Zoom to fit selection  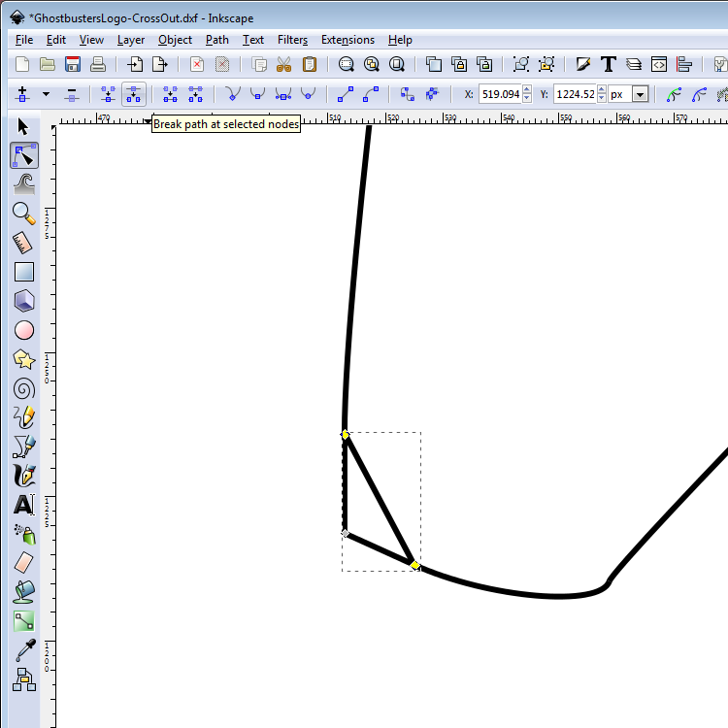tap(346, 64)
